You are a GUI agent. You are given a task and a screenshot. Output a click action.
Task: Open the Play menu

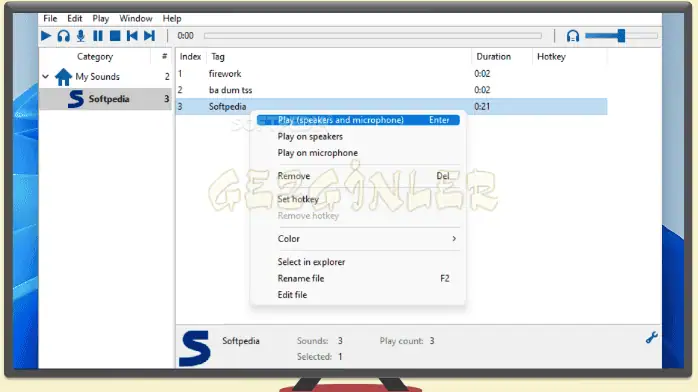pos(101,19)
